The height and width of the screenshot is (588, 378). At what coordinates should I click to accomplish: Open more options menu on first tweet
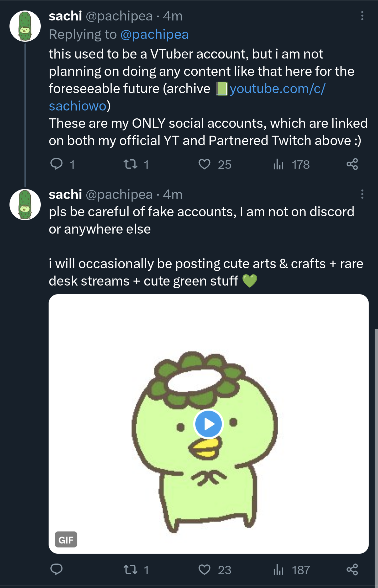[x=362, y=16]
